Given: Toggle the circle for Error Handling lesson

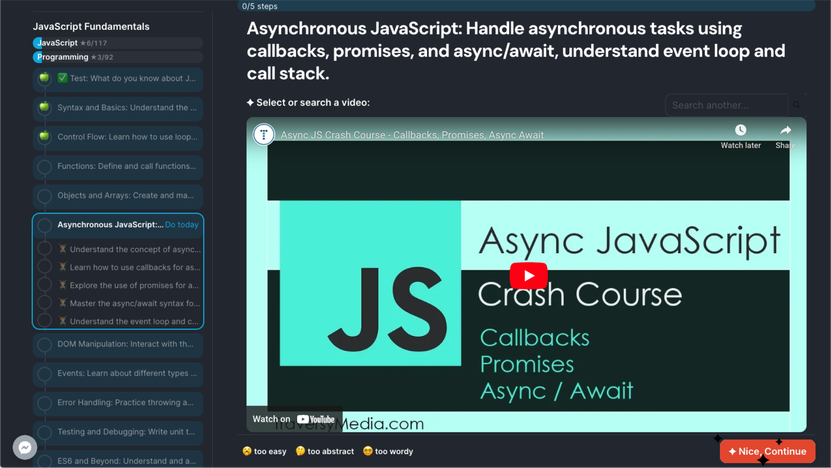Looking at the screenshot, I should coord(45,403).
